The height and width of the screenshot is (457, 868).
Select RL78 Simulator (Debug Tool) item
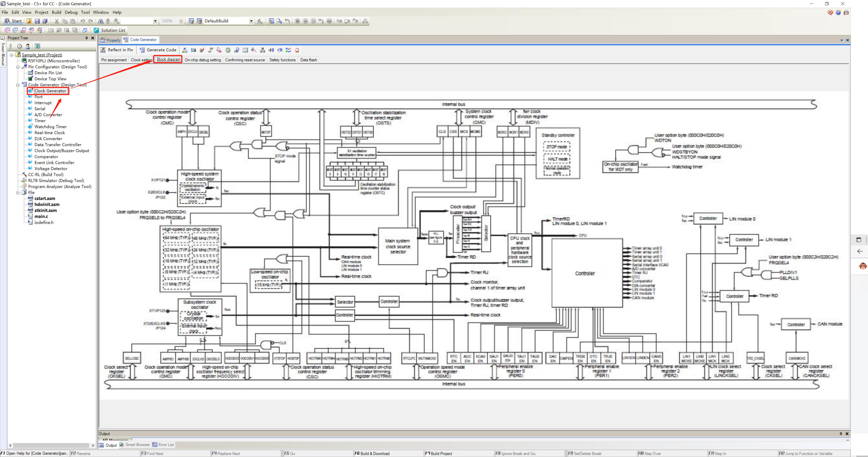(x=56, y=181)
